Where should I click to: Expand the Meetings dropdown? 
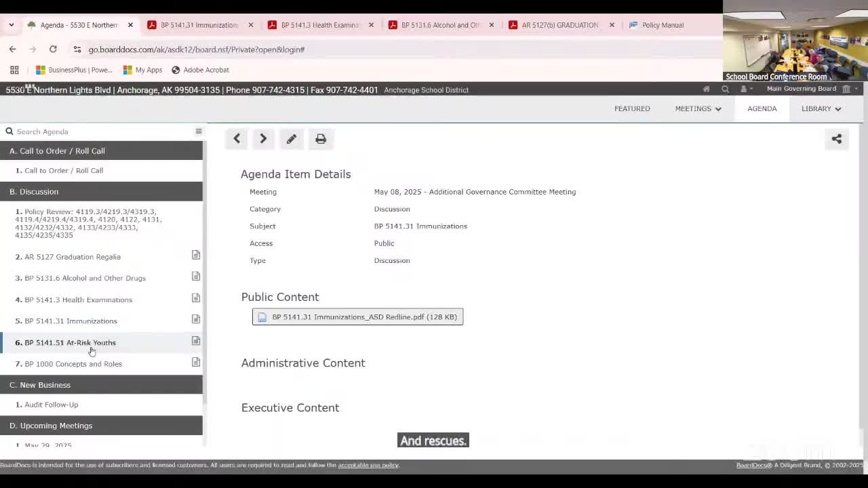(x=698, y=108)
